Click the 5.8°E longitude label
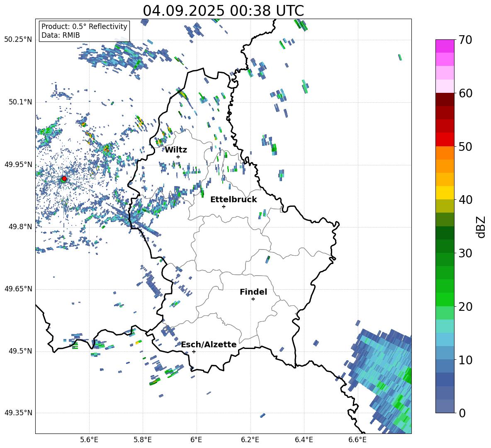The width and height of the screenshot is (491, 448). [143, 440]
